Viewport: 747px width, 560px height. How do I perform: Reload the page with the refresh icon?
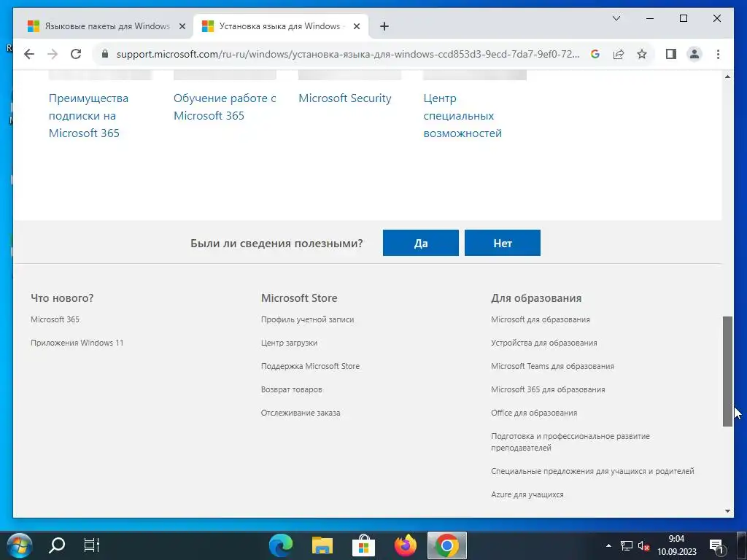pyautogui.click(x=76, y=54)
